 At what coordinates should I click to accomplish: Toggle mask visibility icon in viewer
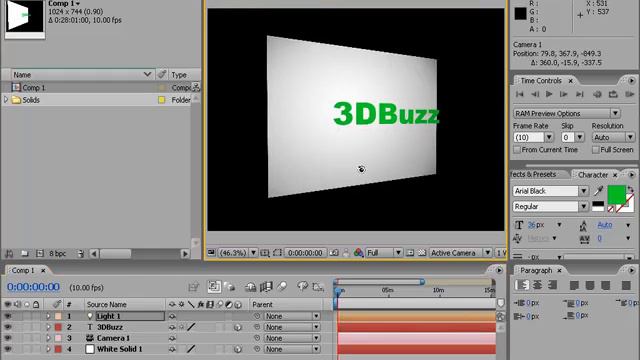278,253
